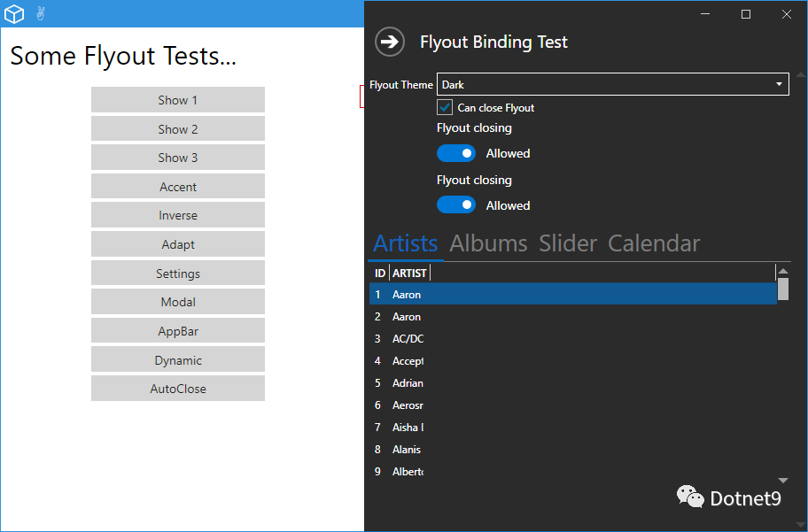Click the artist list scroll down arrow

[783, 480]
